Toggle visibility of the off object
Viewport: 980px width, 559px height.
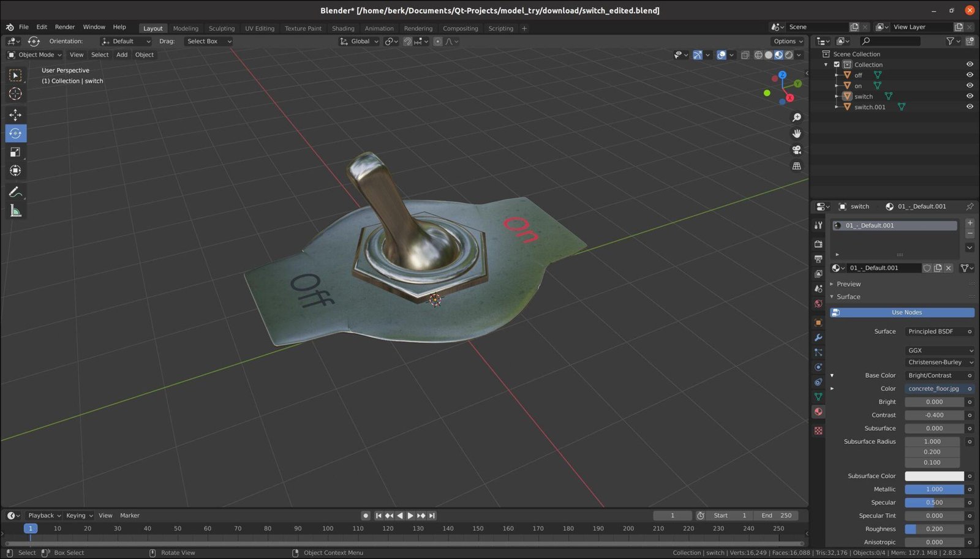[970, 75]
